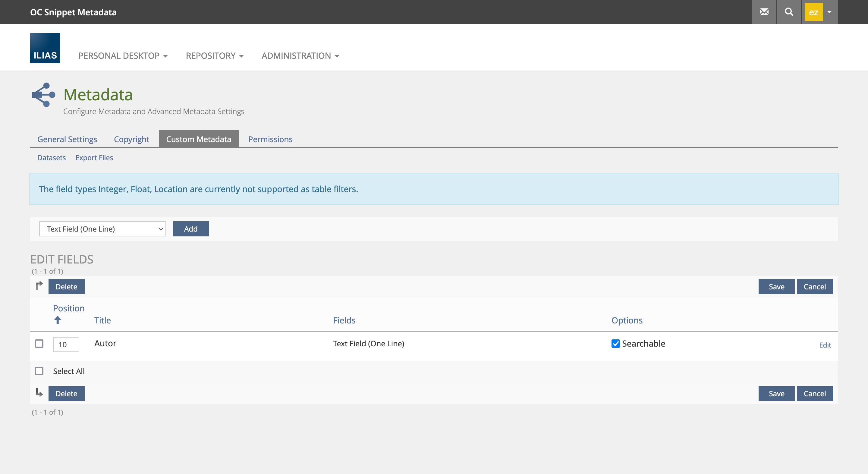Image resolution: width=868 pixels, height=474 pixels.
Task: Open the mail envelope icon
Action: (764, 12)
